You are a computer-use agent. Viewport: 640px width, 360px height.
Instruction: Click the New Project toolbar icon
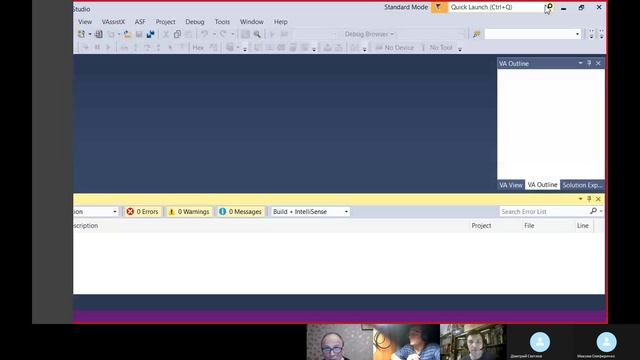[82, 34]
